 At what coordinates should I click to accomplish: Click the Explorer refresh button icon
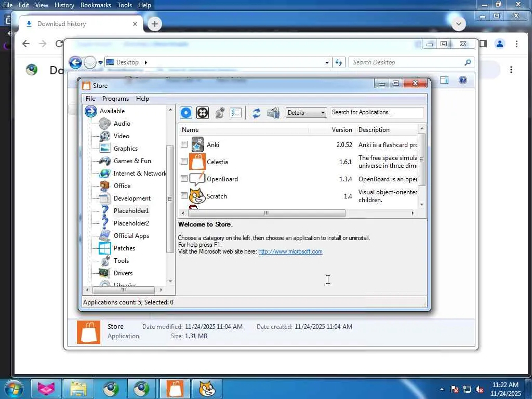(x=339, y=62)
